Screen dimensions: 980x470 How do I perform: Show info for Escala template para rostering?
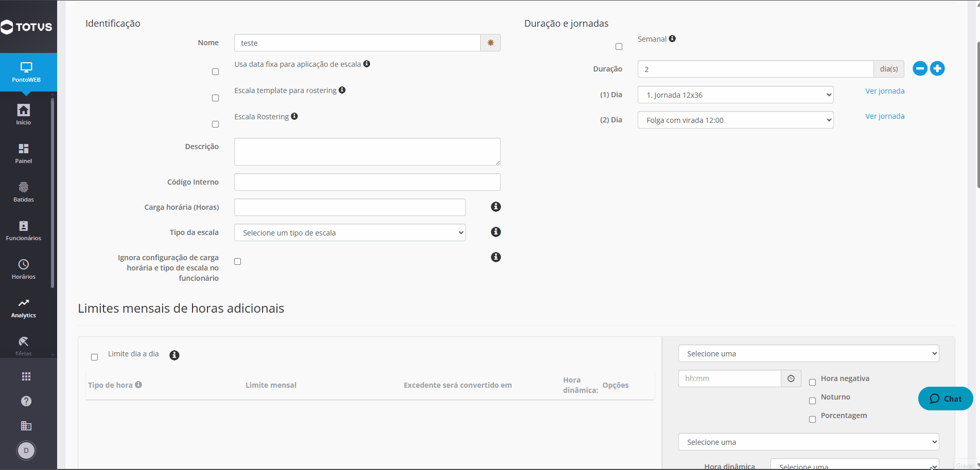point(342,90)
